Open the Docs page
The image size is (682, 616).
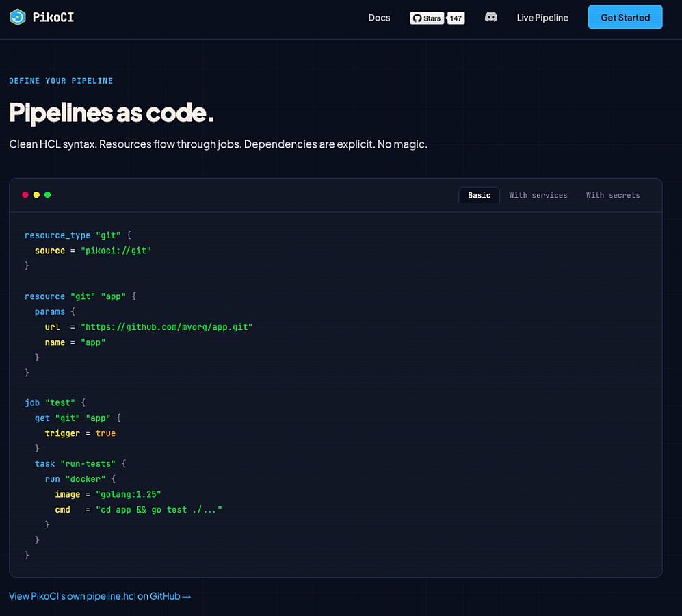coord(379,18)
